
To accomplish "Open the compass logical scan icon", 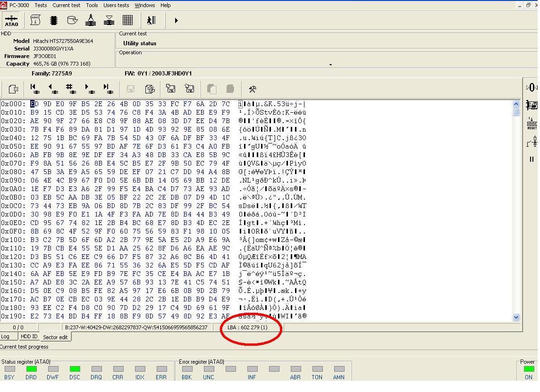I will tap(91, 20).
